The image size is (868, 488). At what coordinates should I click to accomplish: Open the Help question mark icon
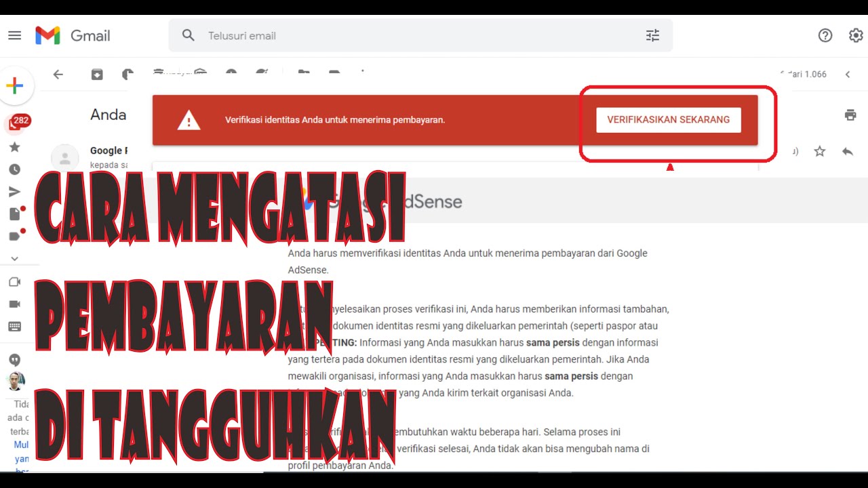click(825, 35)
